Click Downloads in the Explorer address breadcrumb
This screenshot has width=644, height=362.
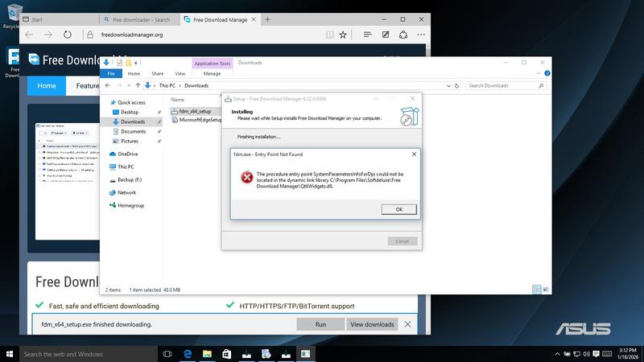pyautogui.click(x=196, y=85)
